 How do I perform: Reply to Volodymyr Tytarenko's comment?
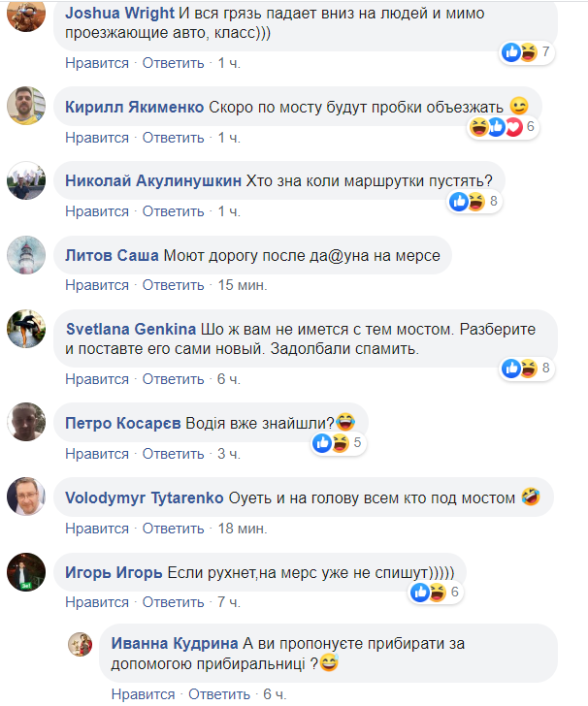coord(173,529)
